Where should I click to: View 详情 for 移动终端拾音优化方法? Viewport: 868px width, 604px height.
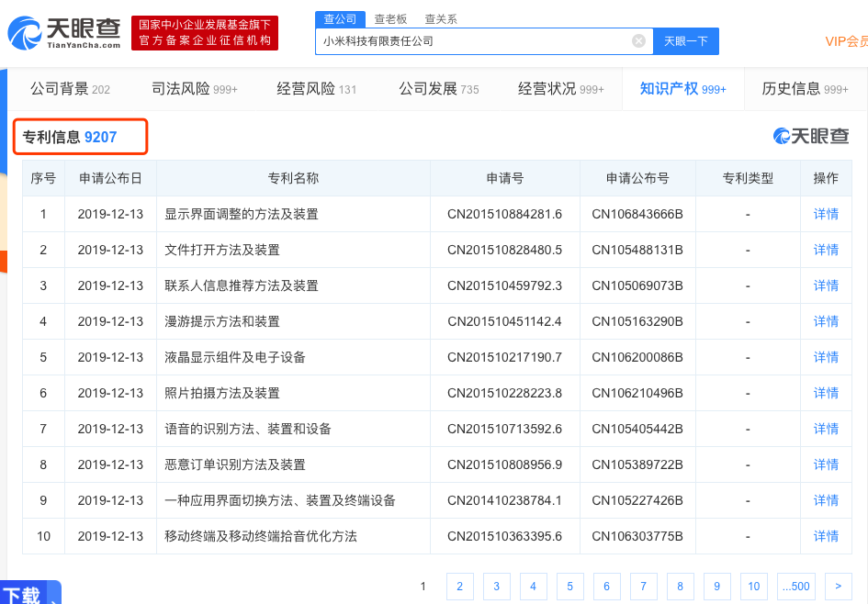[x=826, y=536]
